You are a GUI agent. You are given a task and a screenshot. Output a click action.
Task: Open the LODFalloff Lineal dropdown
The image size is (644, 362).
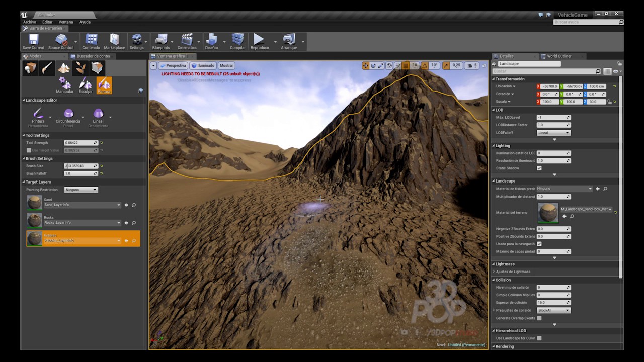(553, 133)
